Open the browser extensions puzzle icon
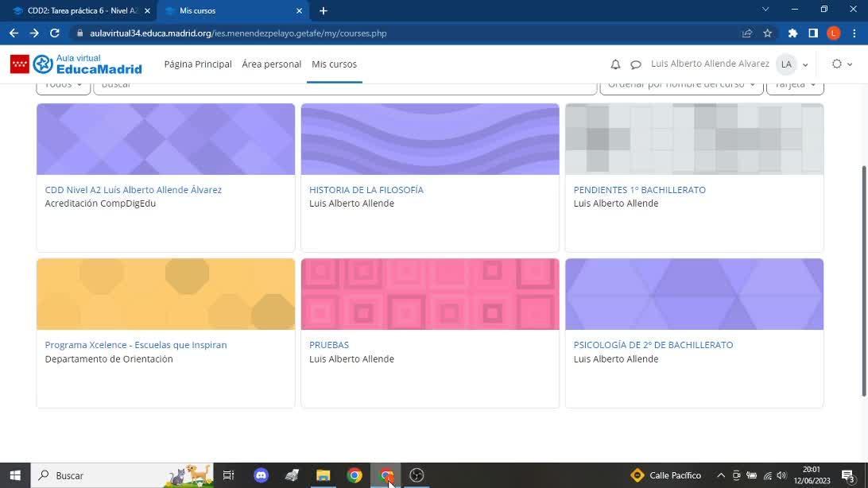The width and height of the screenshot is (868, 488). (x=792, y=33)
